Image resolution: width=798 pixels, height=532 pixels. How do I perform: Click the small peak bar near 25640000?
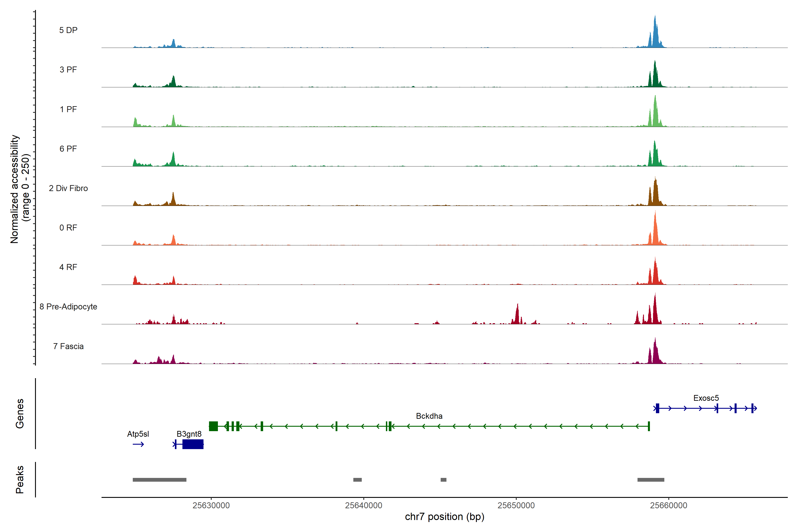357,480
